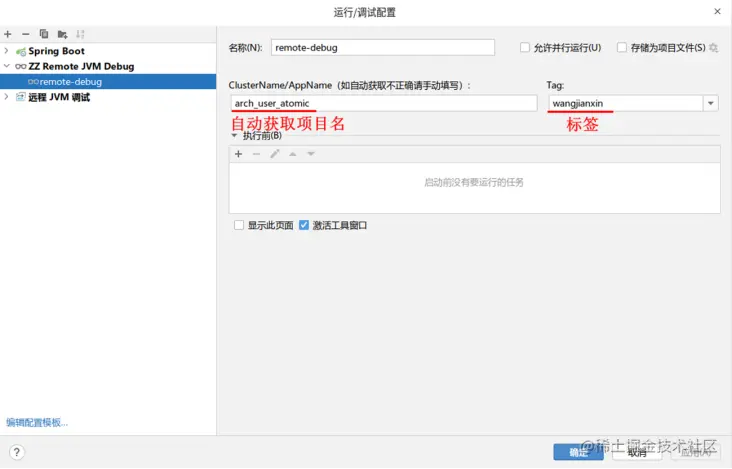Click the Spring Boot leaf icon
The height and width of the screenshot is (469, 732).
coord(21,51)
